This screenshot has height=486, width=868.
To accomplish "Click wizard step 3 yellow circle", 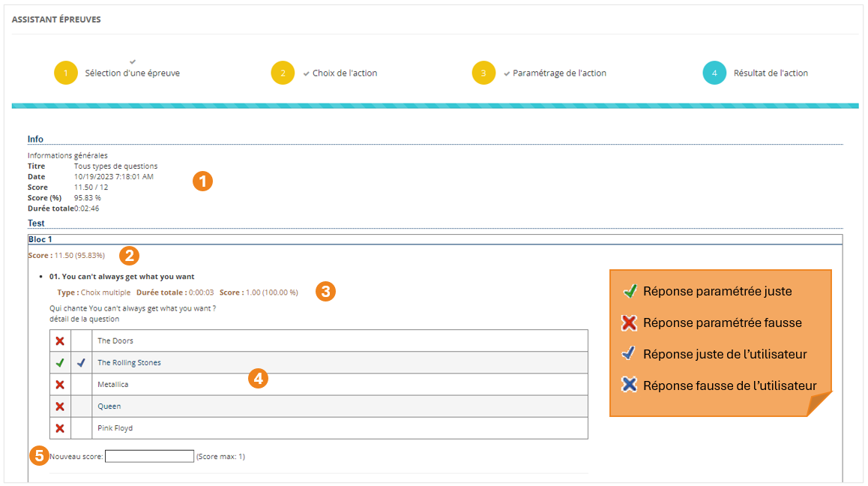I will [483, 73].
